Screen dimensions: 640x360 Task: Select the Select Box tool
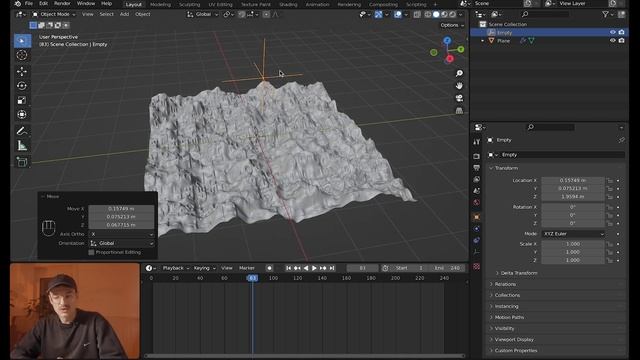(22, 41)
